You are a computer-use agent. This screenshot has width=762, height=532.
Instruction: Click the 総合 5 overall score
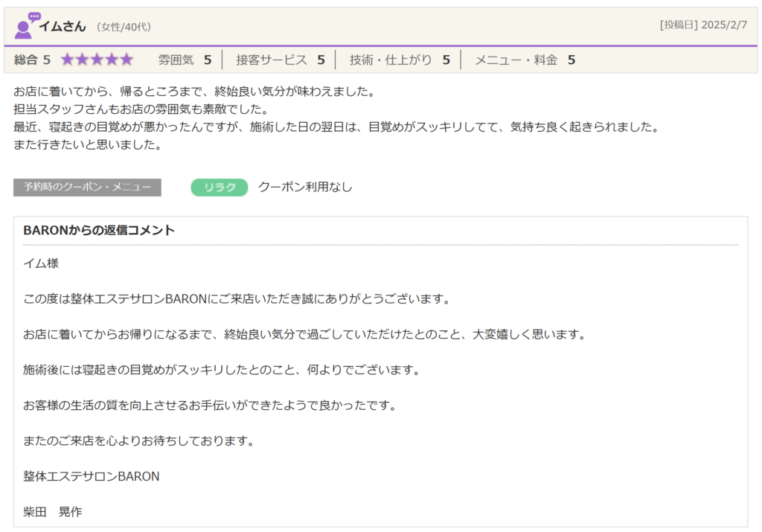(32, 60)
